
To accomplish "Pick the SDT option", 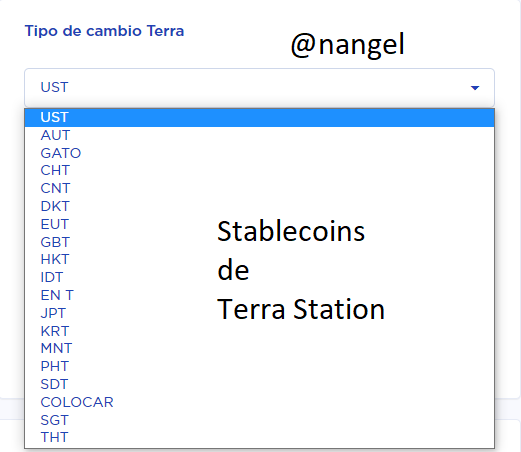I will coord(259,384).
